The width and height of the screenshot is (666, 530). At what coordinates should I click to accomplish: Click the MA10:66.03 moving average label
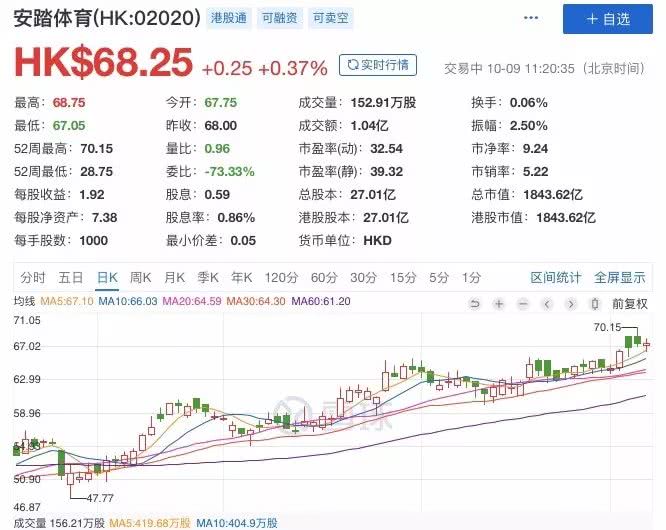[128, 302]
